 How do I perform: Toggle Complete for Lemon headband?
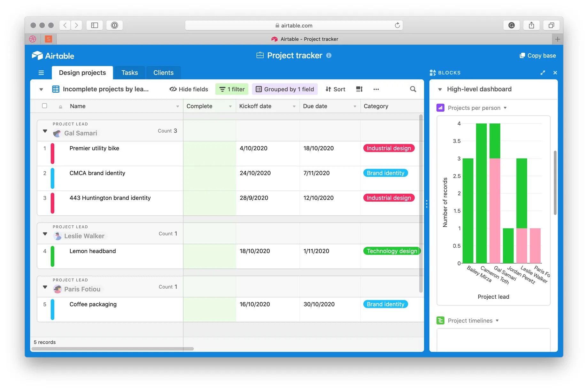tap(210, 256)
